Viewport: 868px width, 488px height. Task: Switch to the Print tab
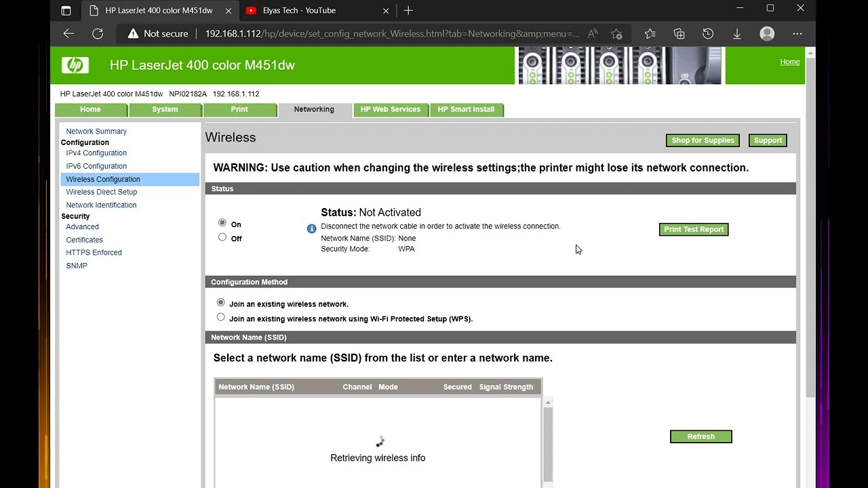coord(239,110)
